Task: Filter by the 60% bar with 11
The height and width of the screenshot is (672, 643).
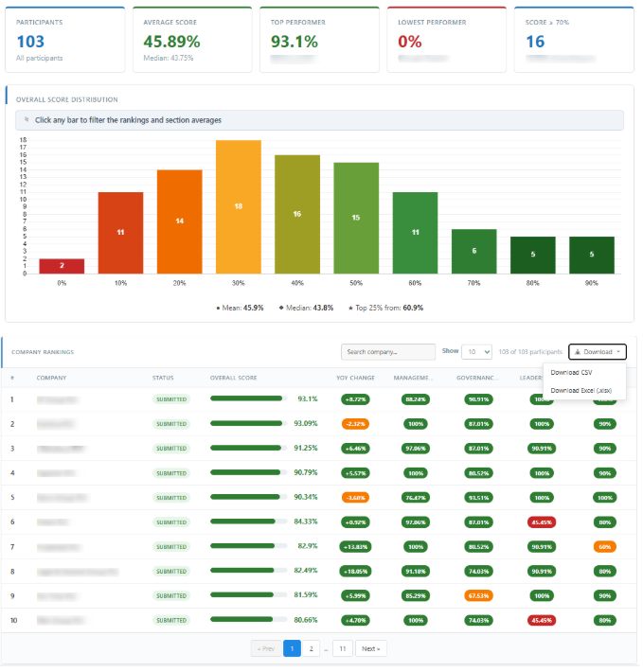Action: tap(415, 233)
